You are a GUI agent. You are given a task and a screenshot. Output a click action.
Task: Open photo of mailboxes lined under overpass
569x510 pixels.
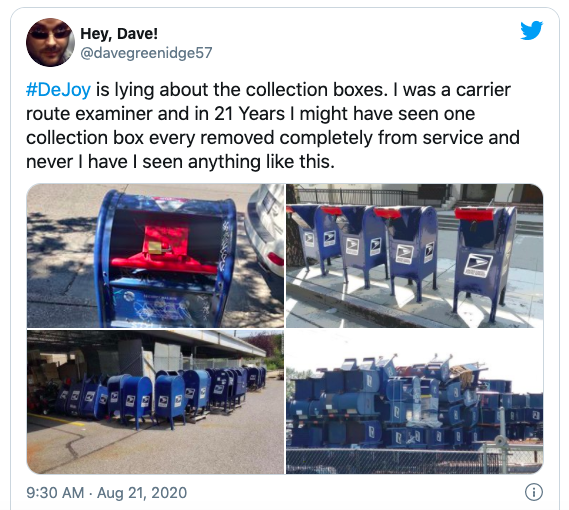coord(155,402)
